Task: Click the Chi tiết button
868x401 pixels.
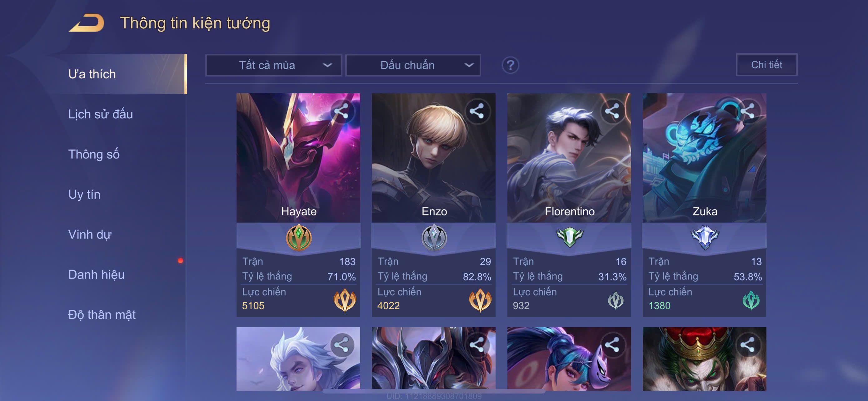Action: [766, 65]
